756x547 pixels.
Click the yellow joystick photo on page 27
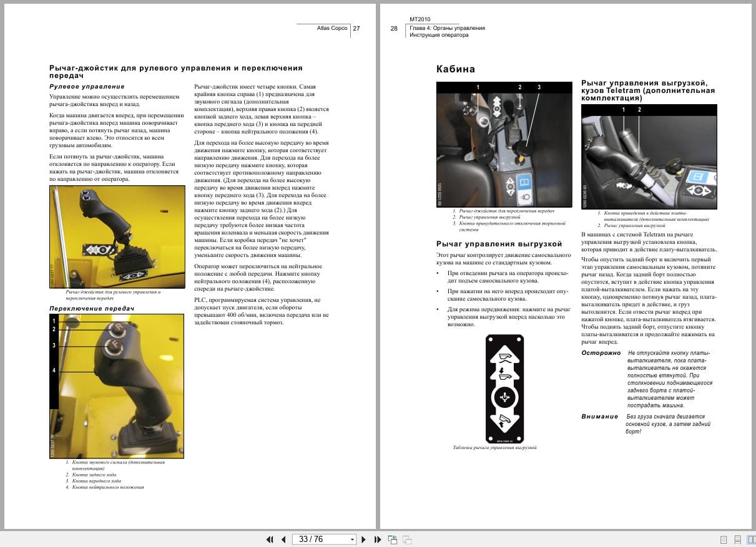(117, 237)
